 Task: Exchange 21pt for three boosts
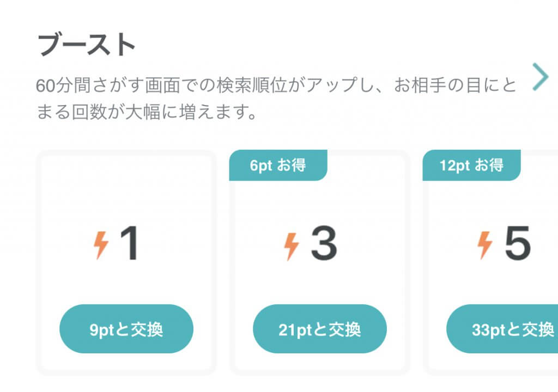(320, 329)
